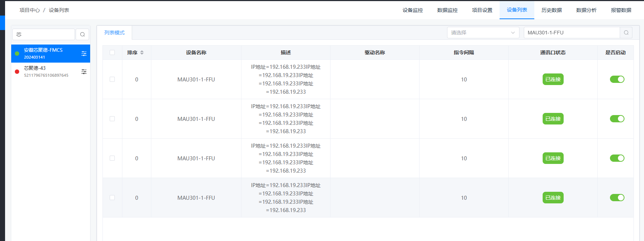Click 已连接 status button in fourth row
Viewport: 644px width, 241px height.
[x=553, y=198]
